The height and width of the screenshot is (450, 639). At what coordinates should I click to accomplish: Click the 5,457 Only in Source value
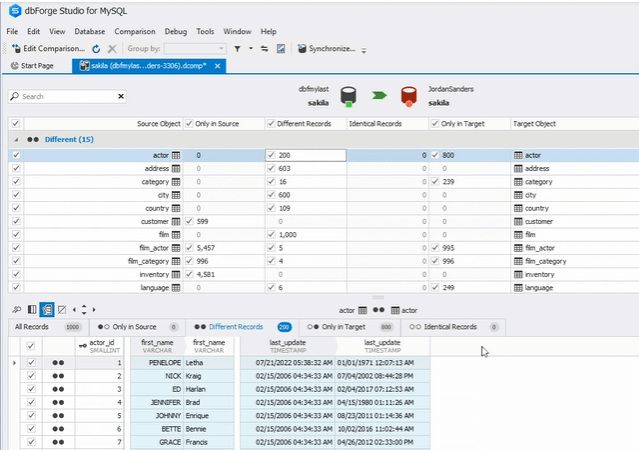click(x=205, y=248)
